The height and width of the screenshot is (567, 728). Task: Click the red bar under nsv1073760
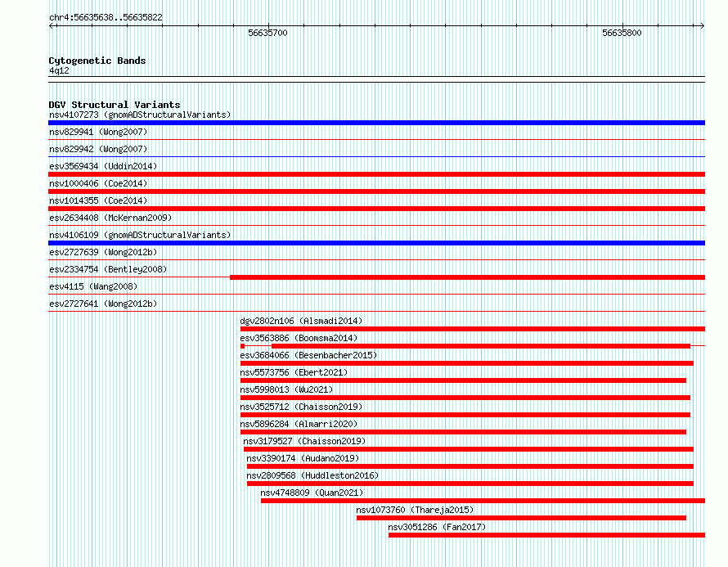click(521, 518)
